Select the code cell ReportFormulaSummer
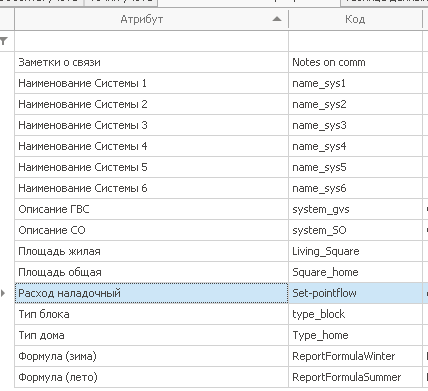Screen dimensions: 428x391 355,377
